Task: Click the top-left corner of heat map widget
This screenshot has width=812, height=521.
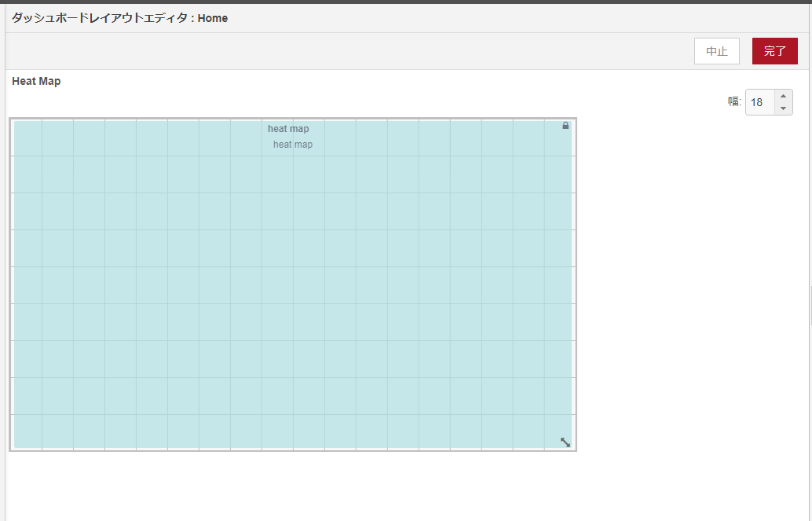Action: pos(16,123)
